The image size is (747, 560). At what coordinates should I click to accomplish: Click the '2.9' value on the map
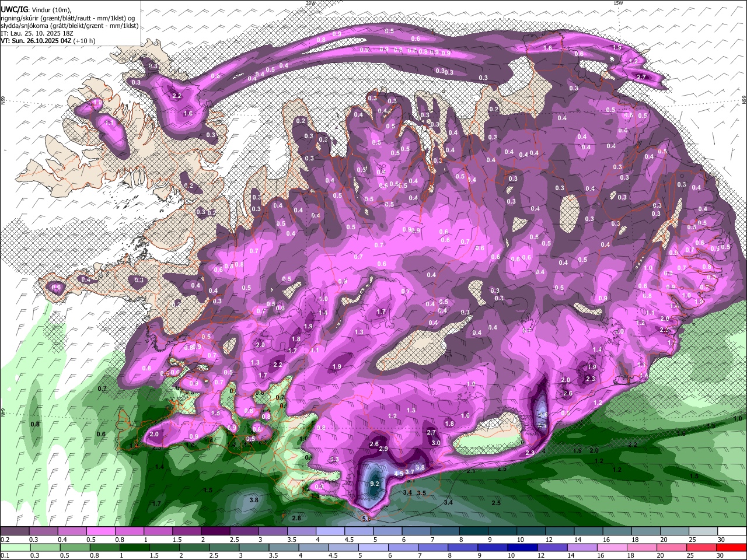click(383, 449)
